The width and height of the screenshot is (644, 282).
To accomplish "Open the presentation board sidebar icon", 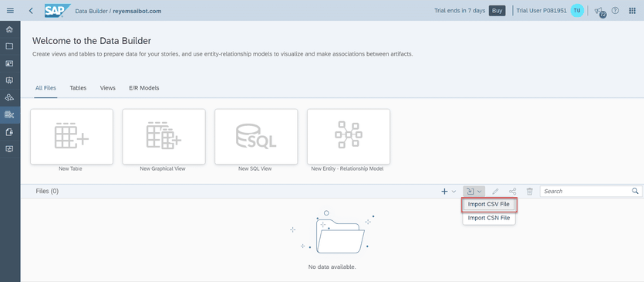I will [x=9, y=80].
